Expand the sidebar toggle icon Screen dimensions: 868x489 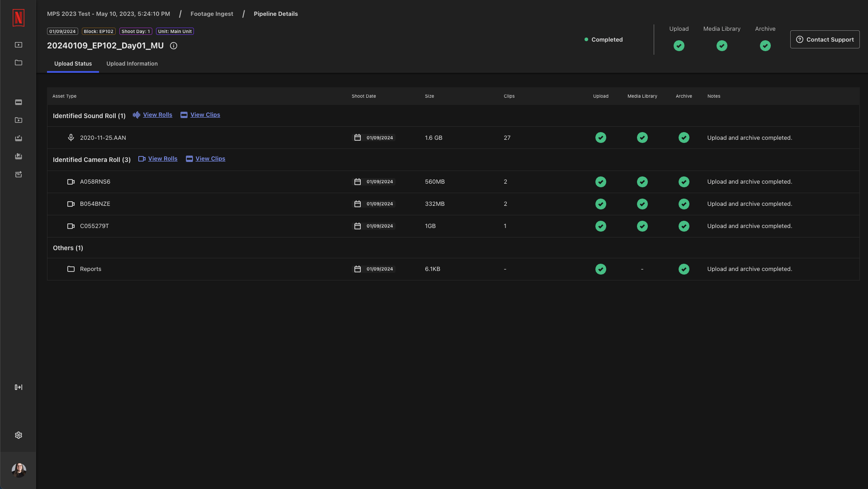coord(19,387)
